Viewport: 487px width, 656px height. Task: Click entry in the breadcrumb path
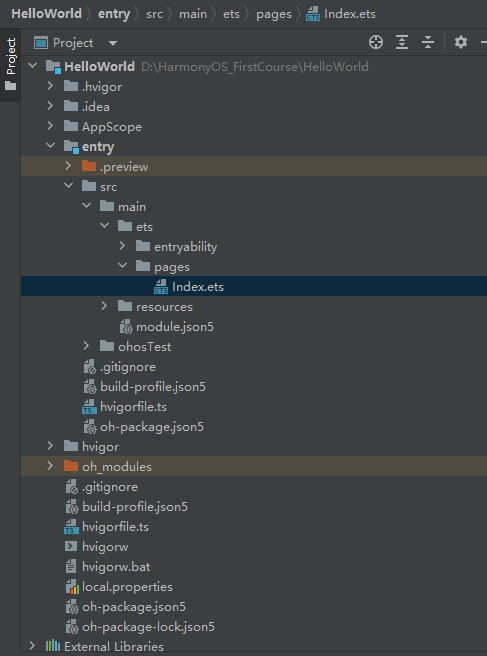tap(114, 14)
